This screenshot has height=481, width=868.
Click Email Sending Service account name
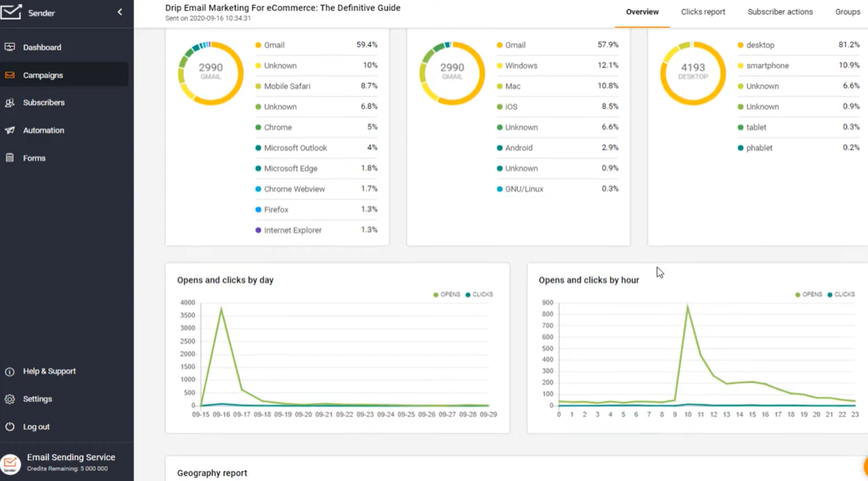pyautogui.click(x=71, y=457)
